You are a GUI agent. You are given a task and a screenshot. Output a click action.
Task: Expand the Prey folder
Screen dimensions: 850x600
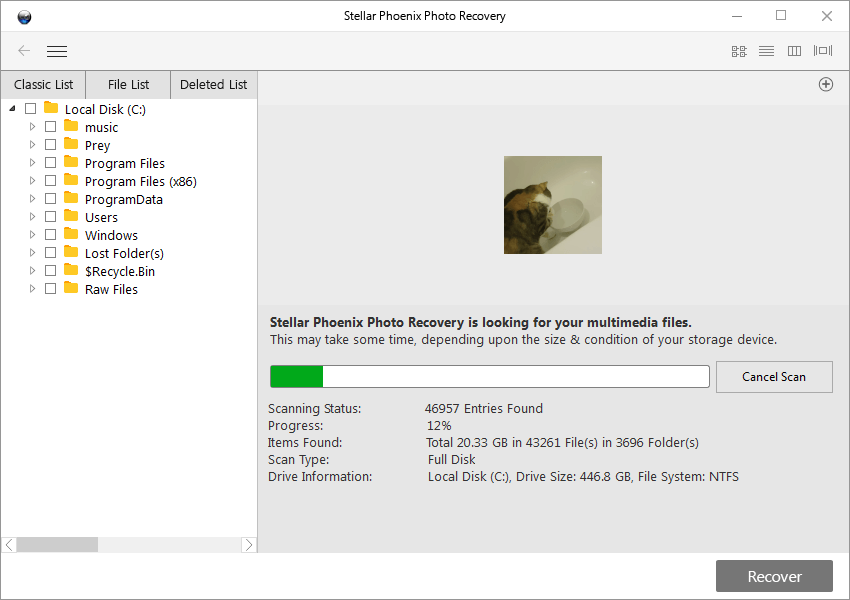point(32,145)
